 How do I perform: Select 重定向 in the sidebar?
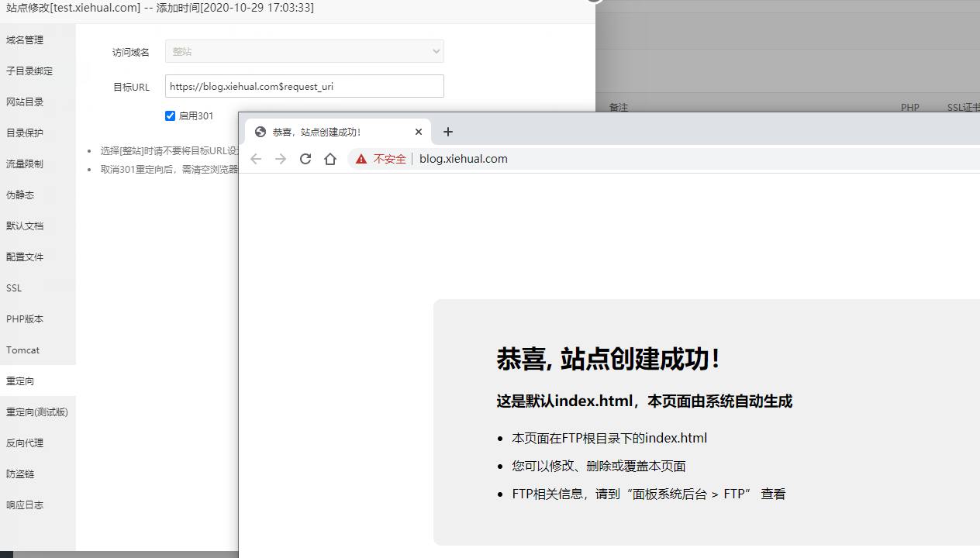coord(38,381)
